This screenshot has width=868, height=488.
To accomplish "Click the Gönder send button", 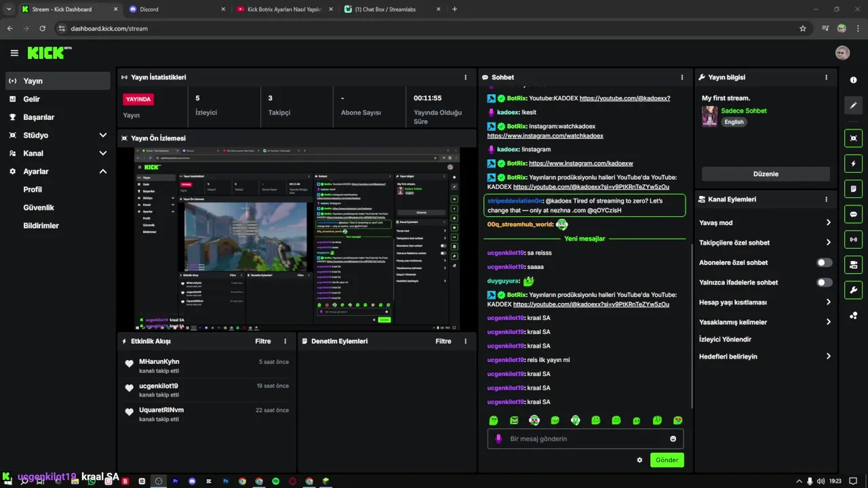I will (x=667, y=460).
